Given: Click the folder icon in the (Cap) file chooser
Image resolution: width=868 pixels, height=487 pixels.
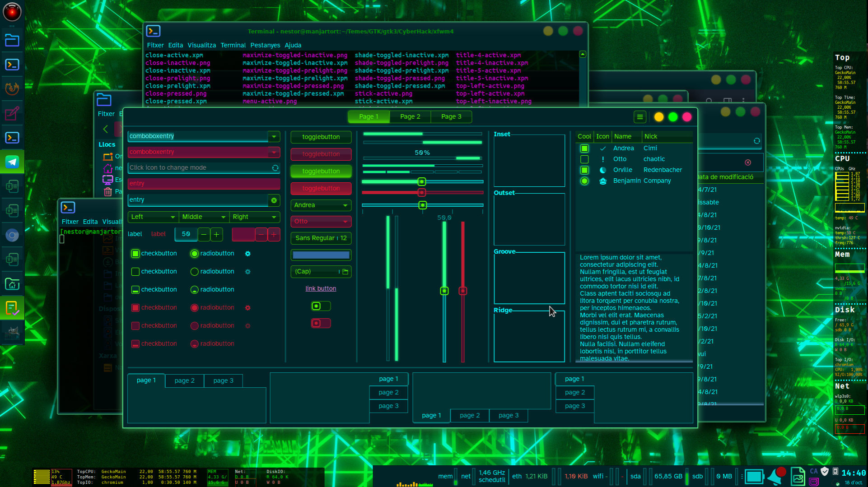Looking at the screenshot, I should click(x=345, y=272).
